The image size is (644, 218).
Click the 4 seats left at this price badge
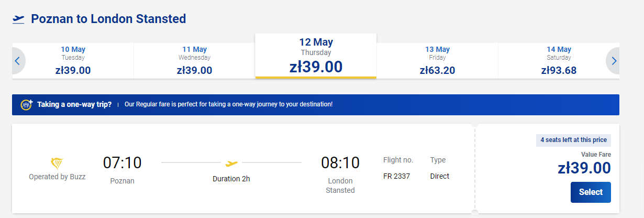coord(573,140)
